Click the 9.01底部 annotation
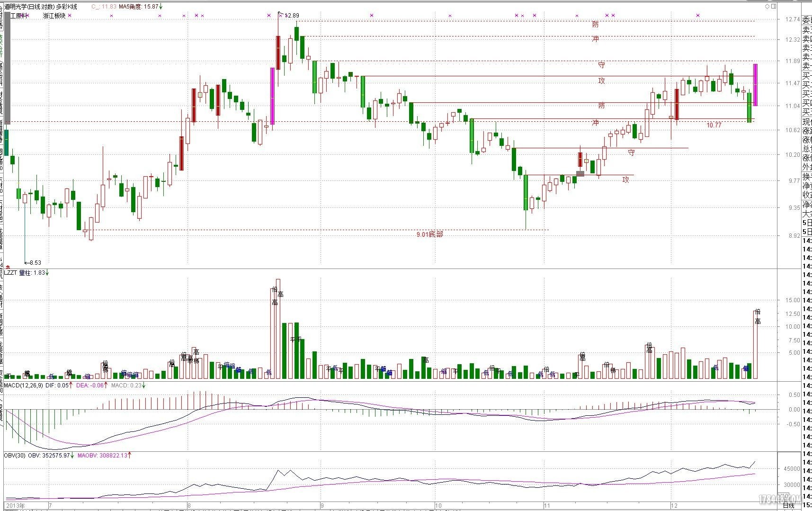Image resolution: width=812 pixels, height=511 pixels. (430, 234)
